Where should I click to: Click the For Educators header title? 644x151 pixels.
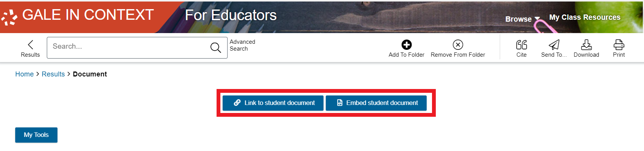coord(231,16)
